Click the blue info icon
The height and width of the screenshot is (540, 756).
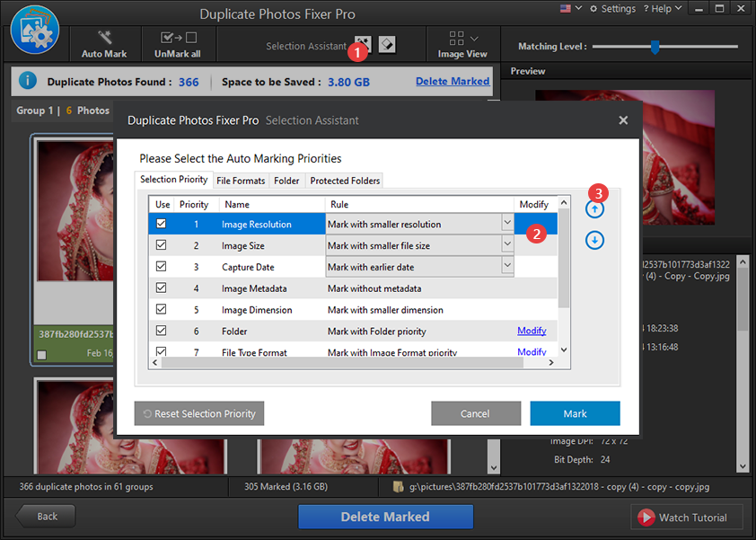coord(28,81)
